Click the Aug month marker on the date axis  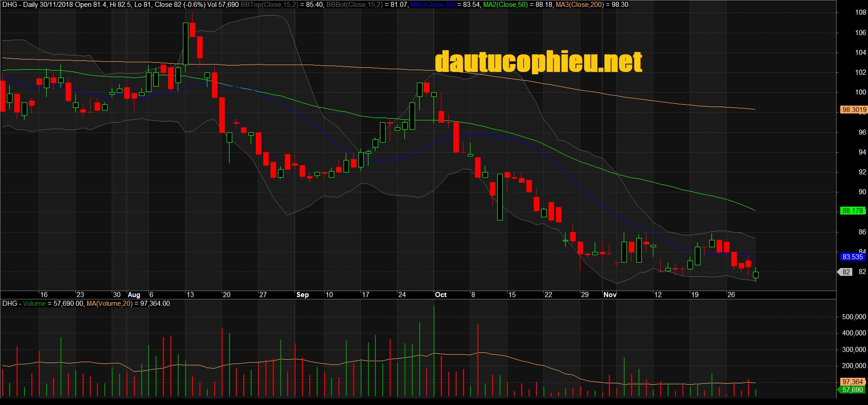coord(134,295)
